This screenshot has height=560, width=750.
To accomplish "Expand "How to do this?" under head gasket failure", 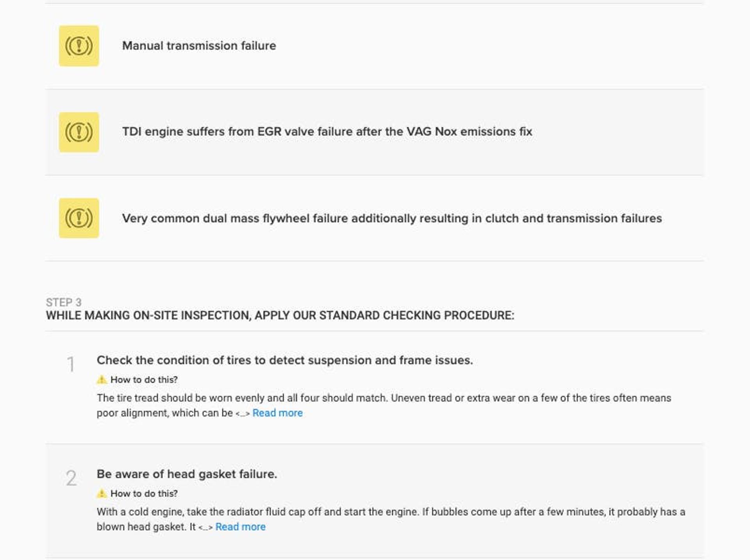I will click(144, 494).
